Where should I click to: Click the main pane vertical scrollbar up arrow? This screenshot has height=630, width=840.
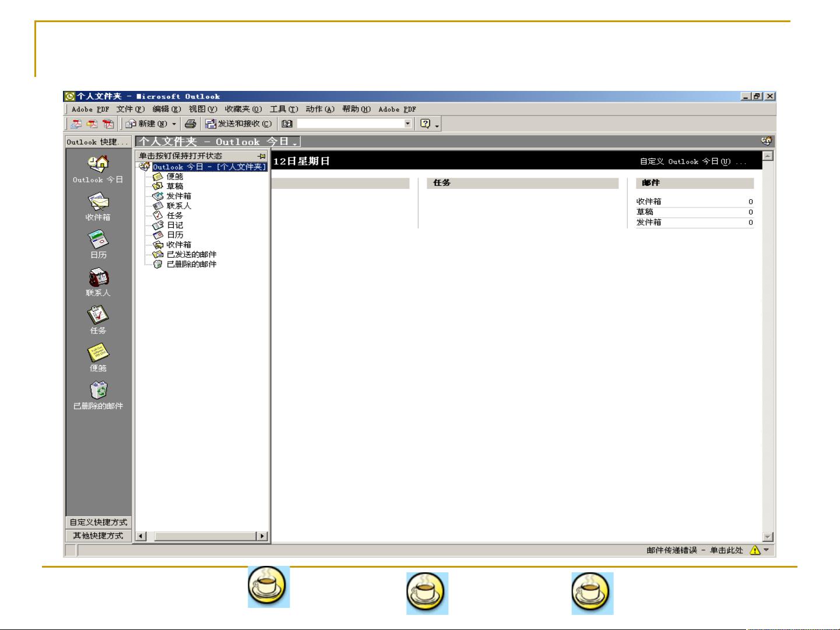coord(768,156)
